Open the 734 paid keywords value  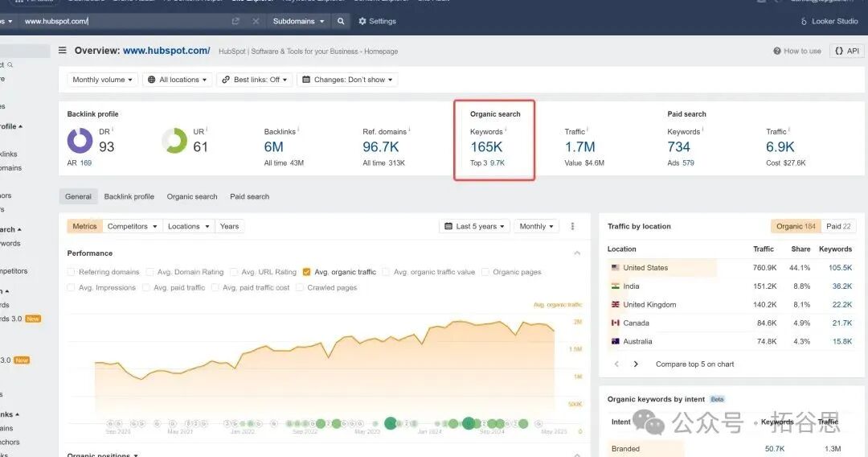pos(678,146)
